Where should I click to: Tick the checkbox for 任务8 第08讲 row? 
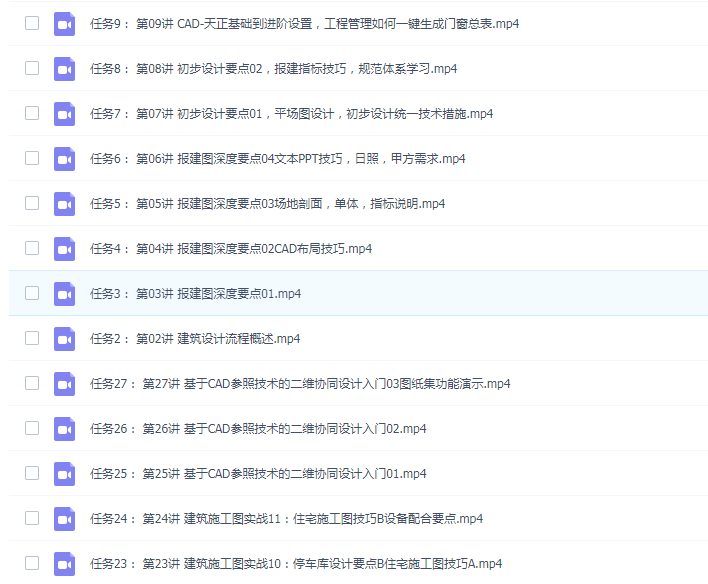pos(32,68)
